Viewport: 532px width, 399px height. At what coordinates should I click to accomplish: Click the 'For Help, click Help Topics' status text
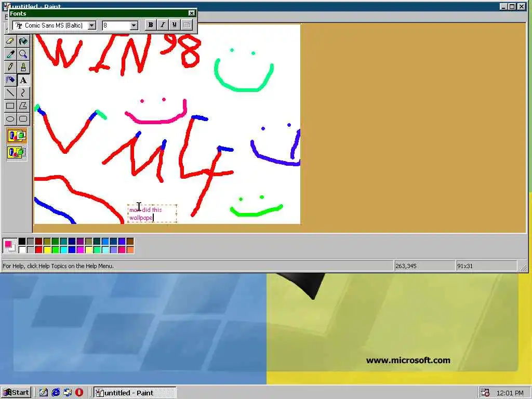(58, 266)
